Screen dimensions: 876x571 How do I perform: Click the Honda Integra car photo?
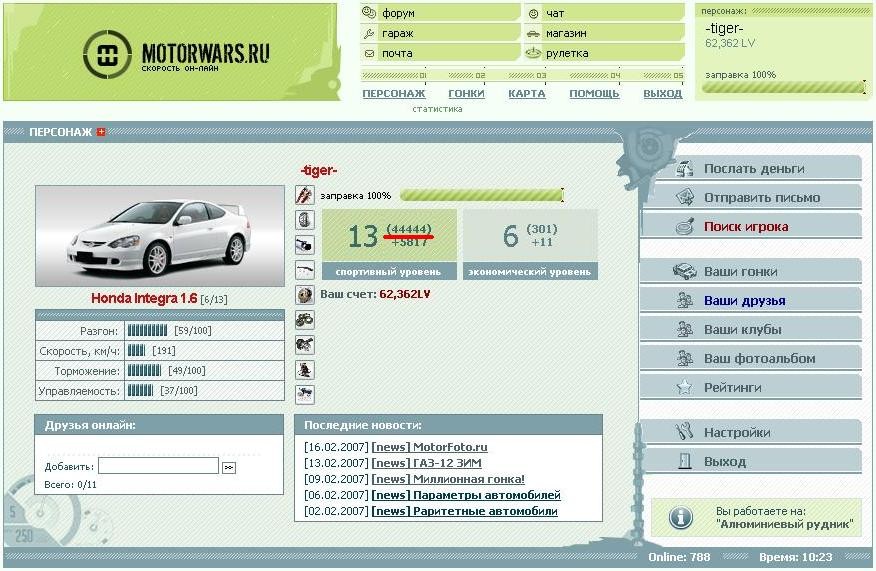tap(160, 236)
